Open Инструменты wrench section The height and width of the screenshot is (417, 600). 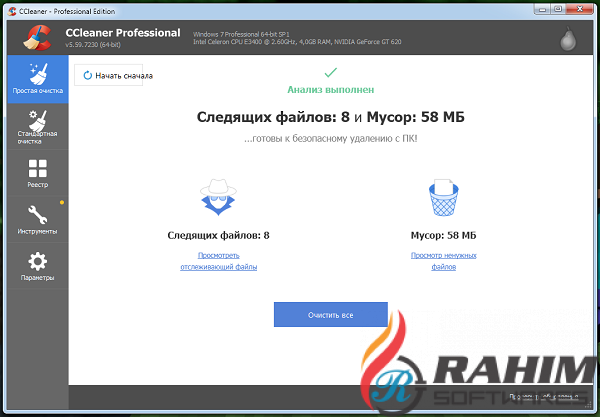tap(38, 220)
